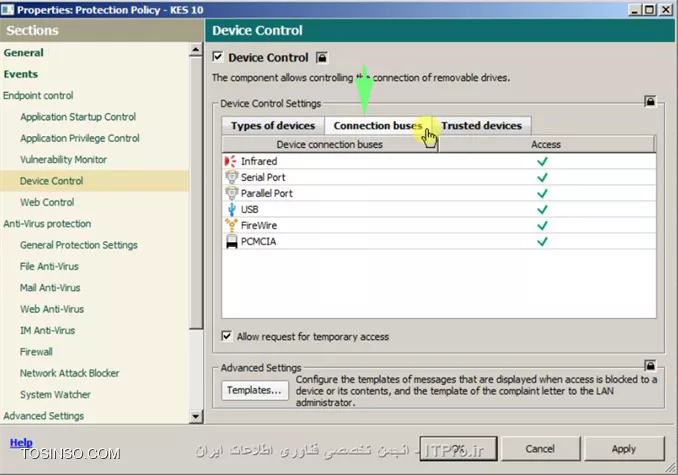This screenshot has width=678, height=475.
Task: Uncheck the Device Control checkbox
Action: pyautogui.click(x=218, y=57)
